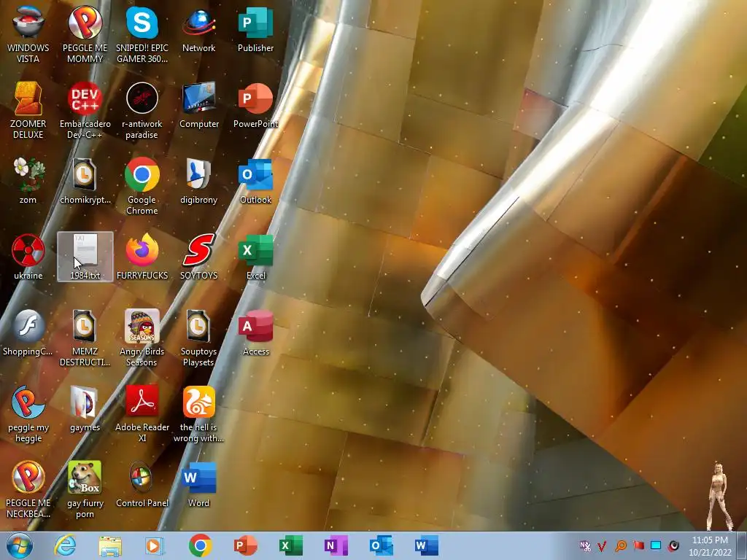This screenshot has width=747, height=560.
Task: Select the 1984.txt file
Action: pyautogui.click(x=85, y=256)
